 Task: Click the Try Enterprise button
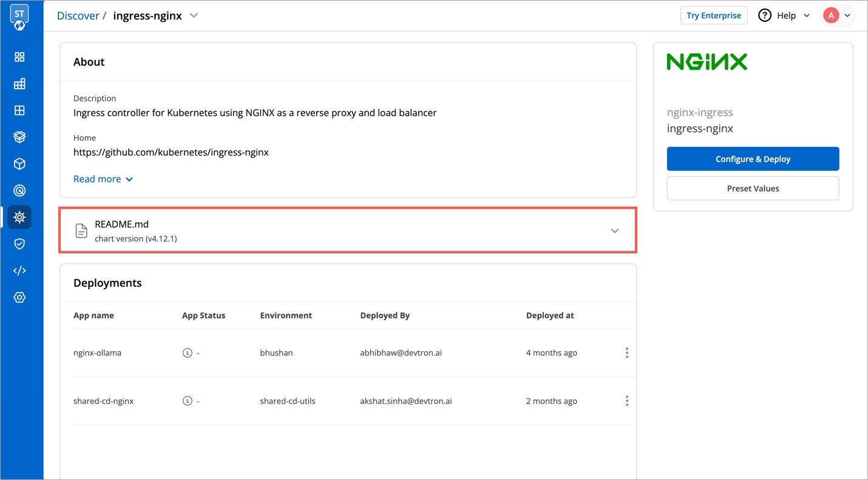coord(714,16)
